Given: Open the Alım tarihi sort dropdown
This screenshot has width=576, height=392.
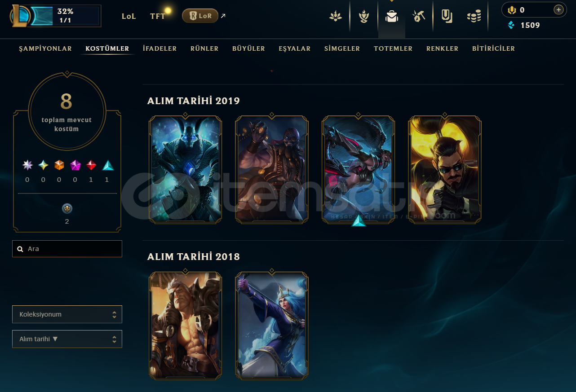Looking at the screenshot, I should pos(67,339).
